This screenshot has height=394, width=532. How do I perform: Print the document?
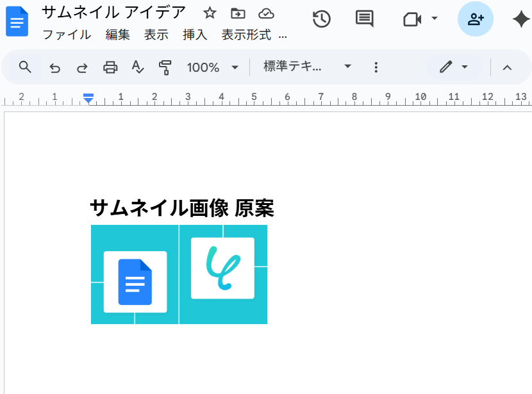click(x=110, y=67)
